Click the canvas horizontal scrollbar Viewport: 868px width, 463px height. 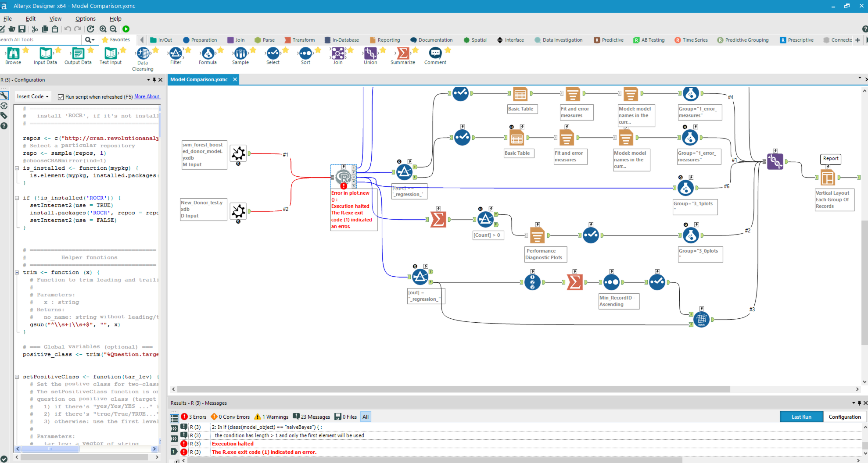(454, 389)
